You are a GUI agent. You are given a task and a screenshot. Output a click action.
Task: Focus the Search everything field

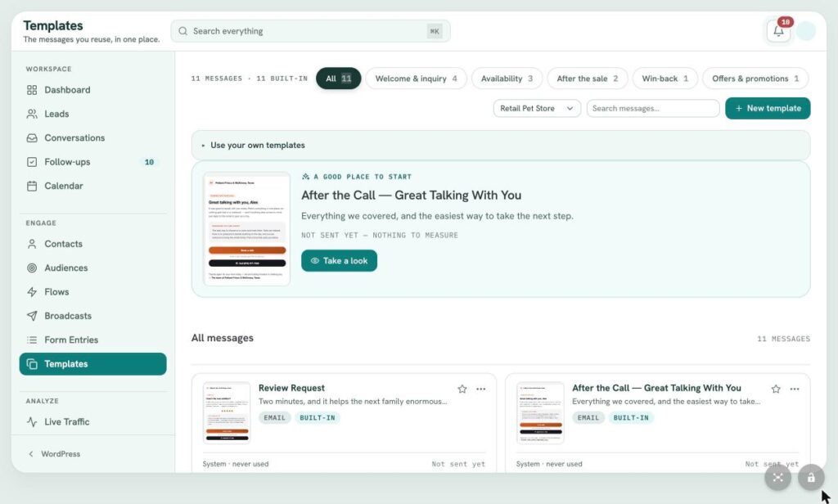pos(310,31)
